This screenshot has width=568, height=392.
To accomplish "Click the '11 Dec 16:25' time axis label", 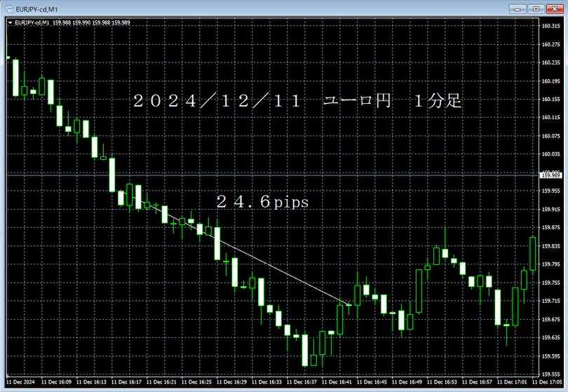I will tap(196, 382).
